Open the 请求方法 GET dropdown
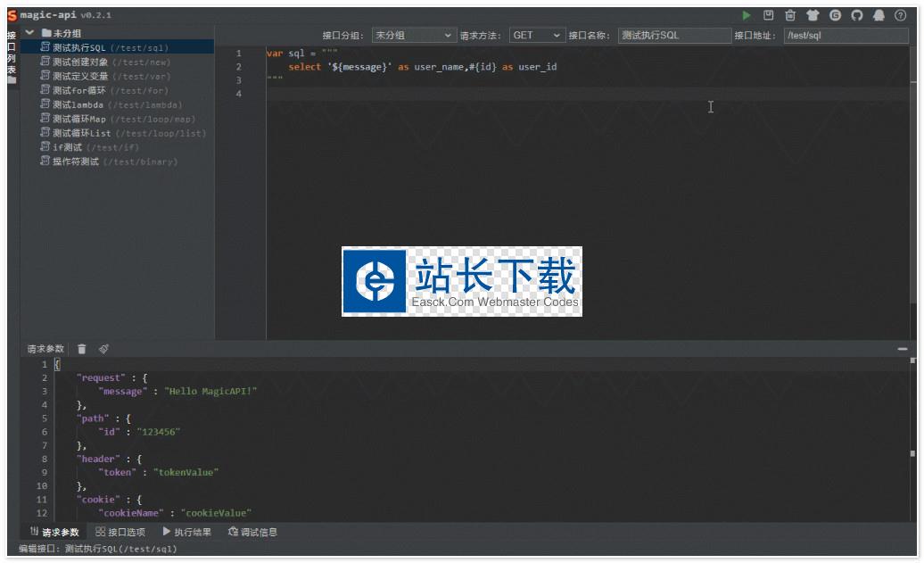924x563 pixels. pyautogui.click(x=537, y=36)
